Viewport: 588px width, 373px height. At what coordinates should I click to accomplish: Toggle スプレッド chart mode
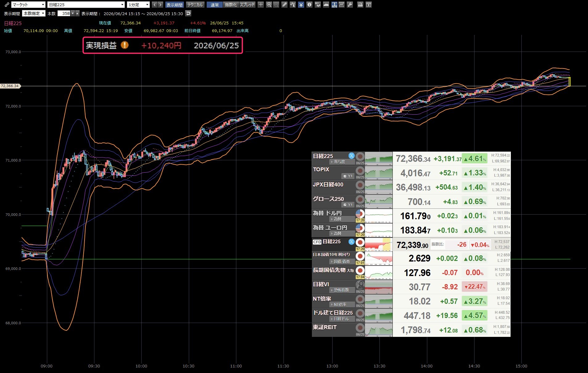(247, 5)
